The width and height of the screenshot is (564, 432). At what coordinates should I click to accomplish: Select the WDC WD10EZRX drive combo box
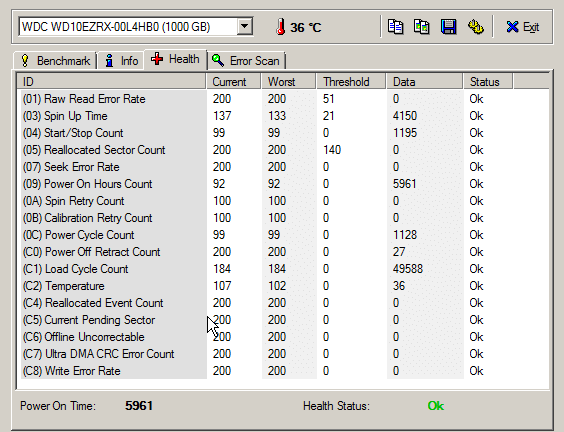(x=136, y=27)
